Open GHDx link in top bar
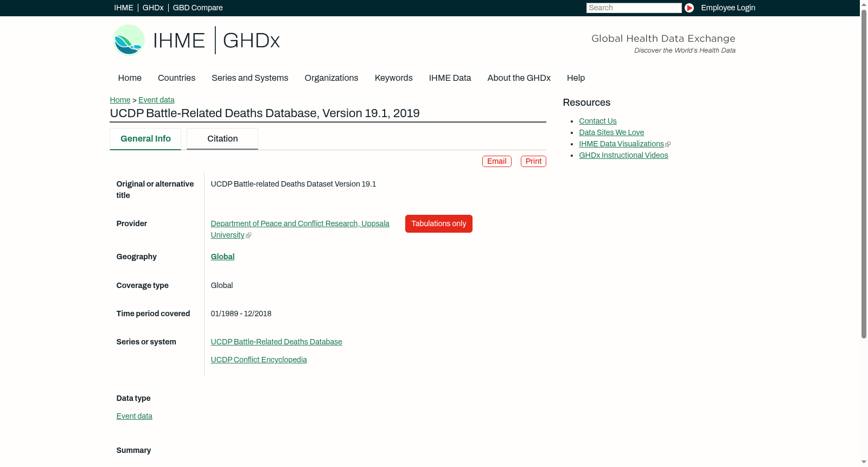This screenshot has width=868, height=467. 153,8
